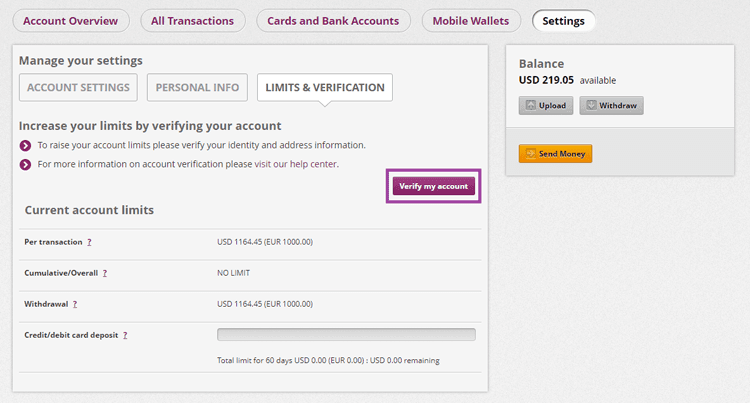Open the Cumulative/Overall help question mark

(x=105, y=273)
